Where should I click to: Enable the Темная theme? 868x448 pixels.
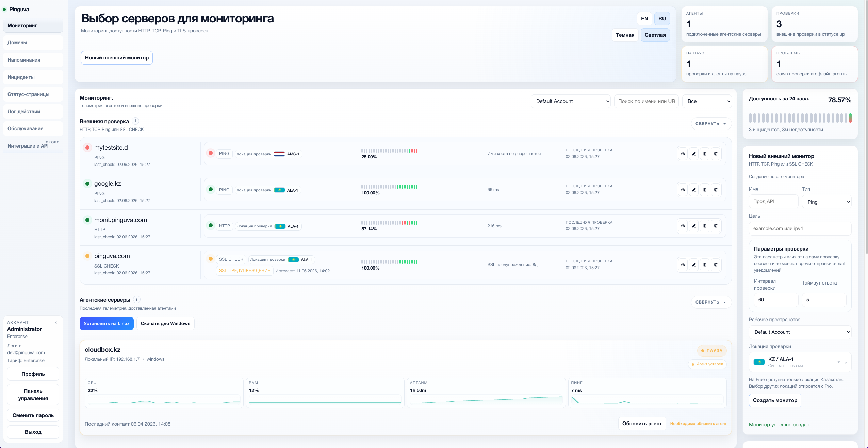click(x=625, y=35)
